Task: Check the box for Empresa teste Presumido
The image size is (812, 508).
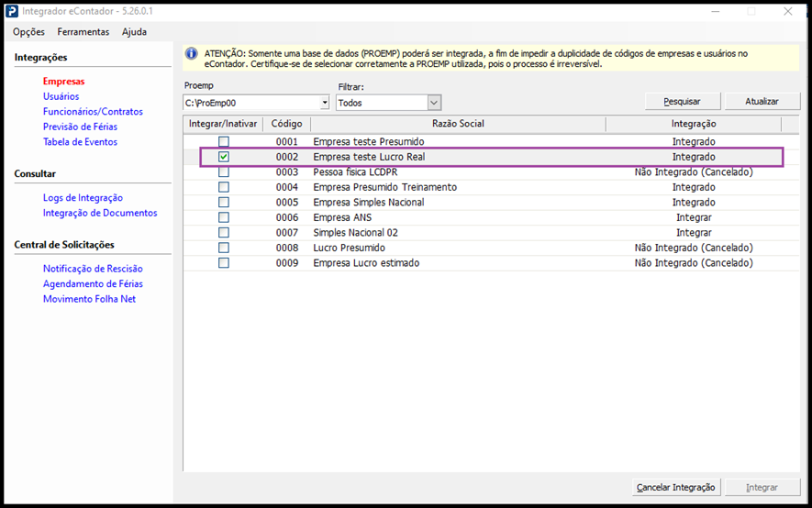Action: [x=223, y=142]
